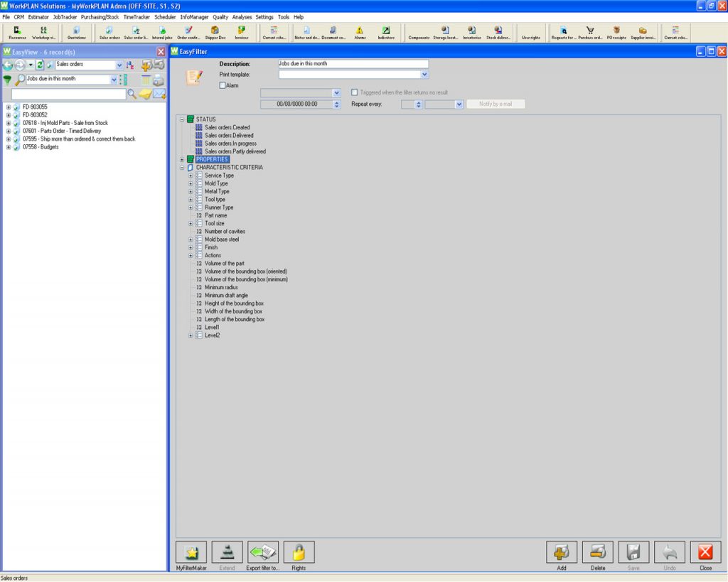This screenshot has width=728, height=582.
Task: Check 'Triggered when the filter returns no result'
Action: click(355, 92)
